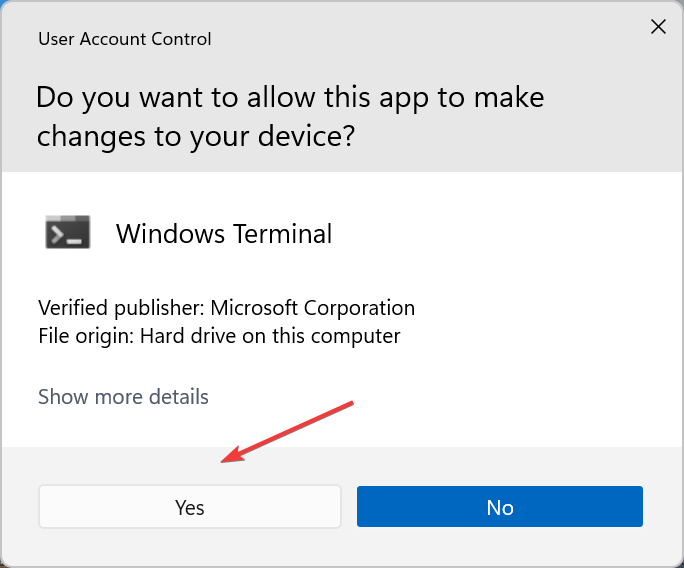Click 'Hard drive on this computer' text
The height and width of the screenshot is (568, 684).
269,336
